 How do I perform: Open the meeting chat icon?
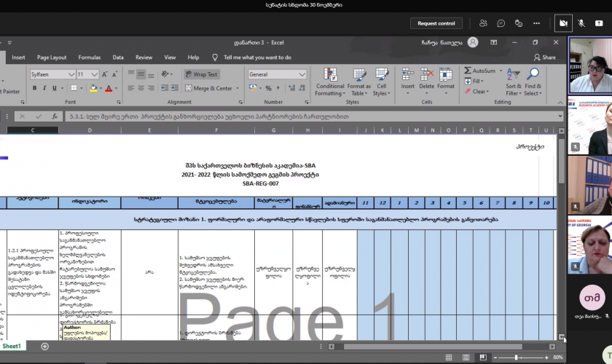click(x=501, y=23)
